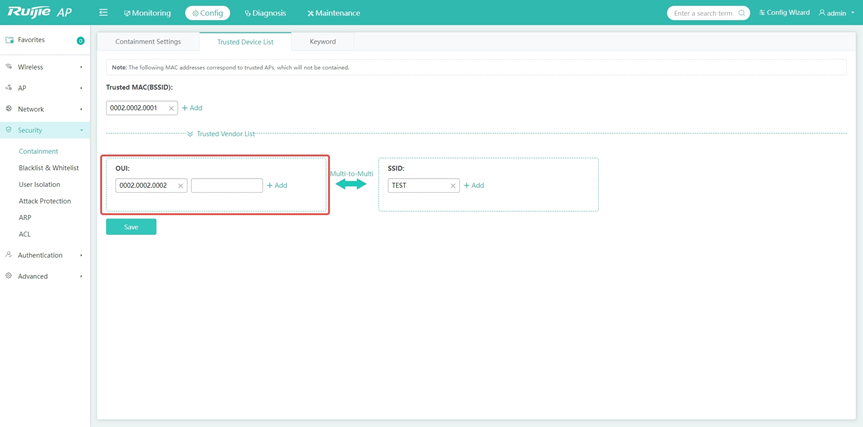The image size is (863, 427).
Task: Expand the Wireless sidebar menu
Action: coord(44,67)
